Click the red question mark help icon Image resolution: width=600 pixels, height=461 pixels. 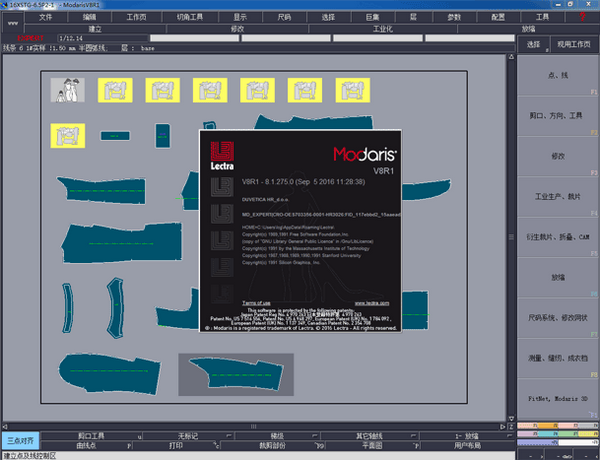582,17
